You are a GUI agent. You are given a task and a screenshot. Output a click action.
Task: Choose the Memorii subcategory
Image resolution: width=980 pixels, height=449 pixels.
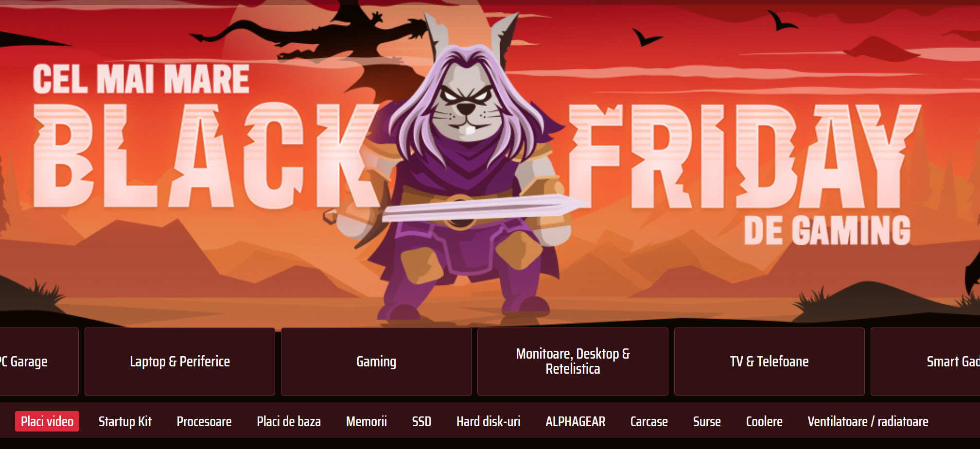(x=367, y=421)
